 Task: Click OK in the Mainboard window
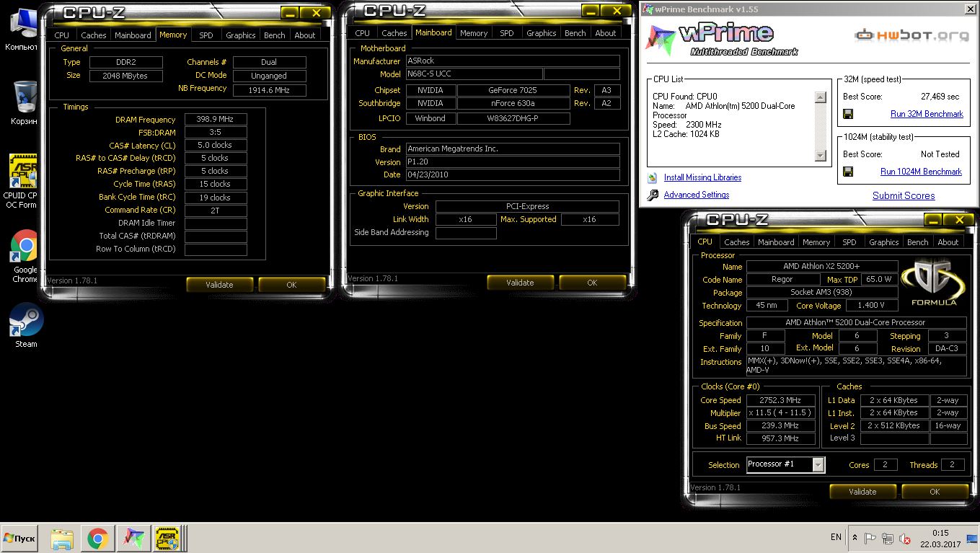tap(592, 283)
